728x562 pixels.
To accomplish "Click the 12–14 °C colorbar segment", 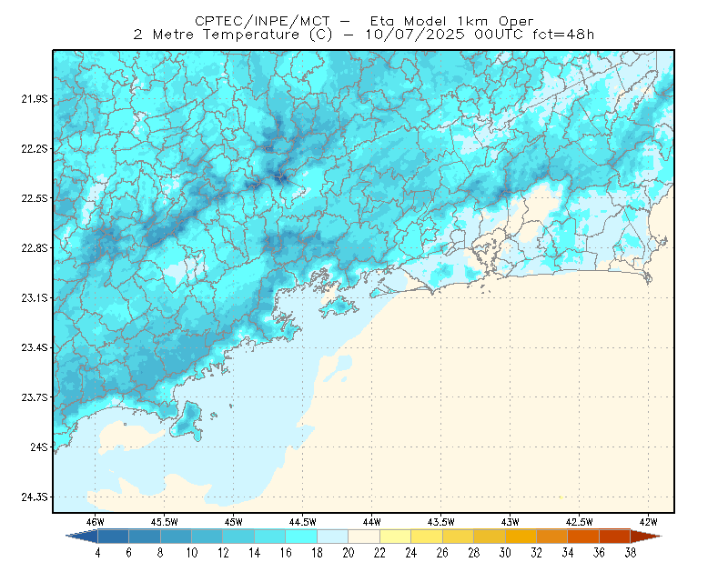I will click(238, 536).
